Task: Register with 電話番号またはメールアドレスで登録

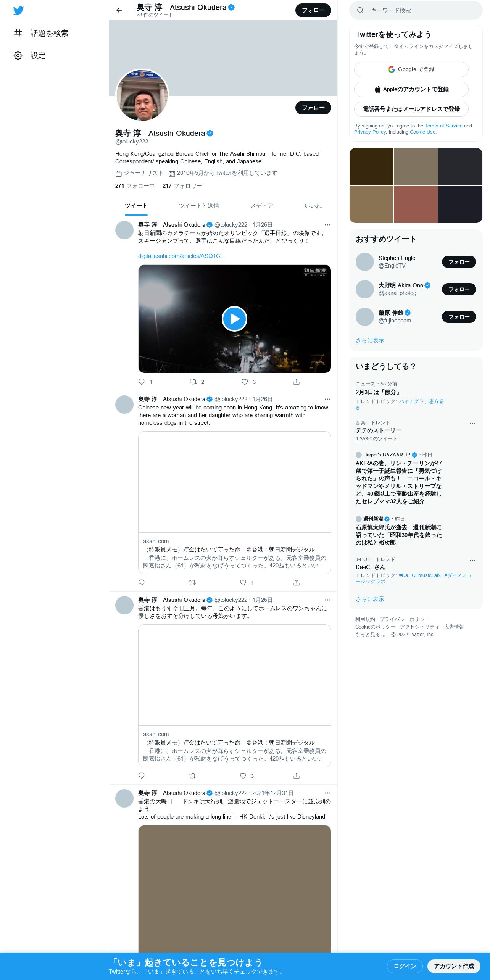Action: tap(411, 109)
